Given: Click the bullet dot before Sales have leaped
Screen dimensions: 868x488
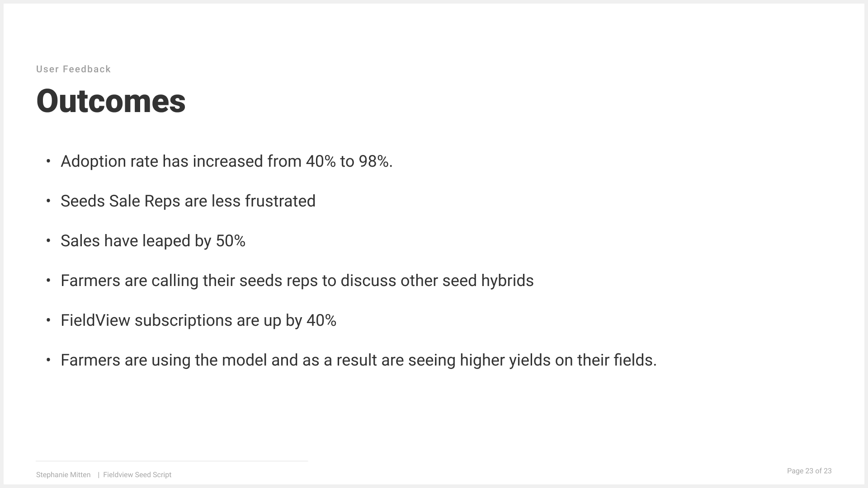Looking at the screenshot, I should point(48,240).
